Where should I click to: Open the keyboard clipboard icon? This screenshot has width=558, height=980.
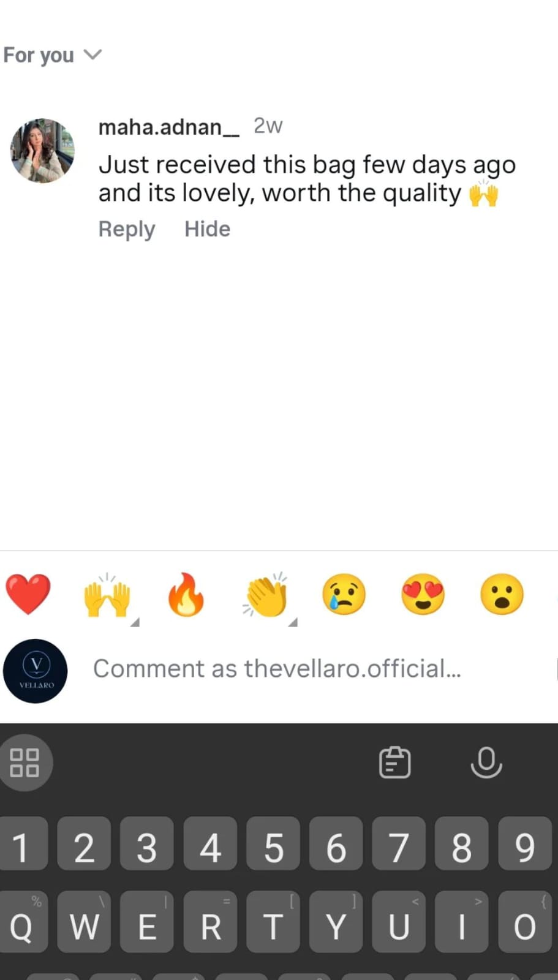click(x=395, y=763)
